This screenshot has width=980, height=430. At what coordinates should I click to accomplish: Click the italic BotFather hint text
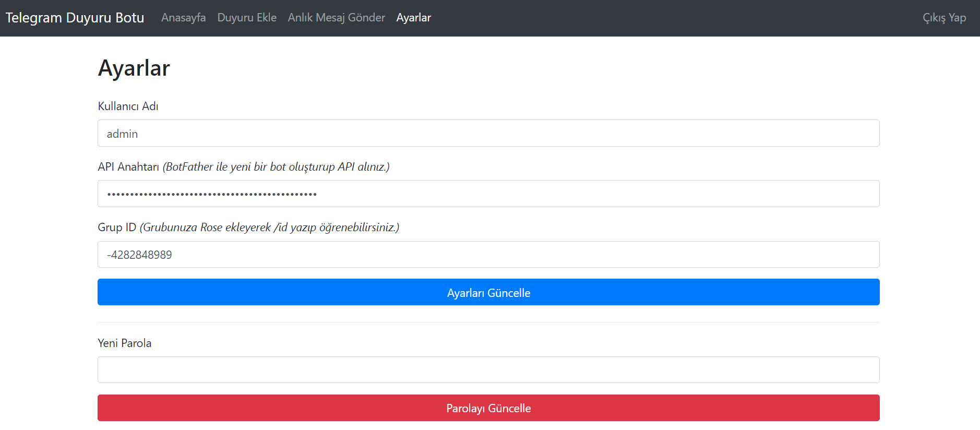pos(276,167)
